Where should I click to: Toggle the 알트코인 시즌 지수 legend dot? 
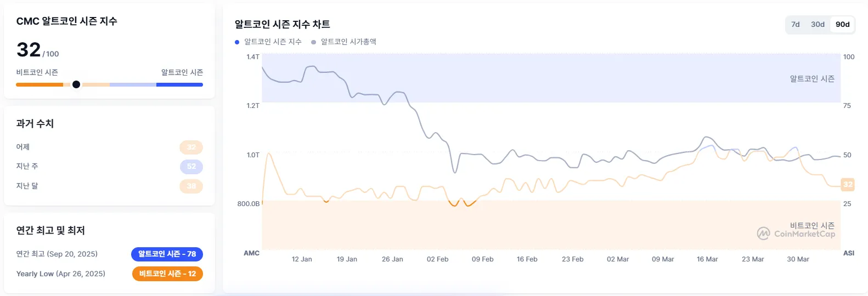237,42
